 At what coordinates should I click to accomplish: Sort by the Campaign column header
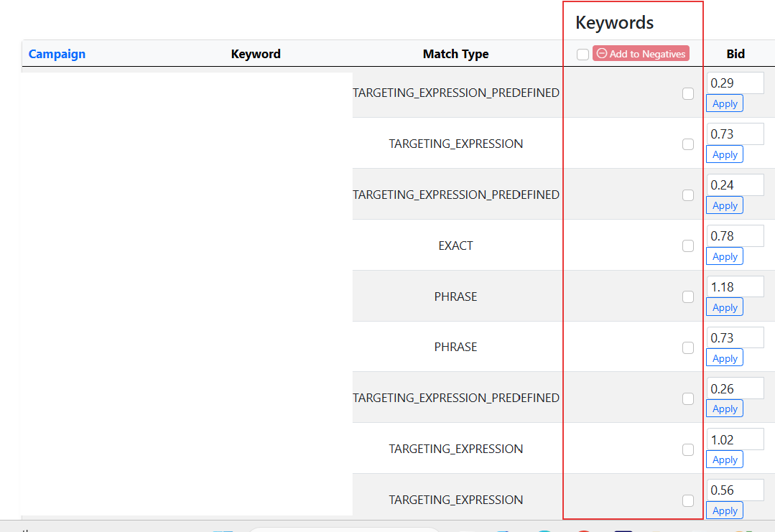click(x=57, y=54)
